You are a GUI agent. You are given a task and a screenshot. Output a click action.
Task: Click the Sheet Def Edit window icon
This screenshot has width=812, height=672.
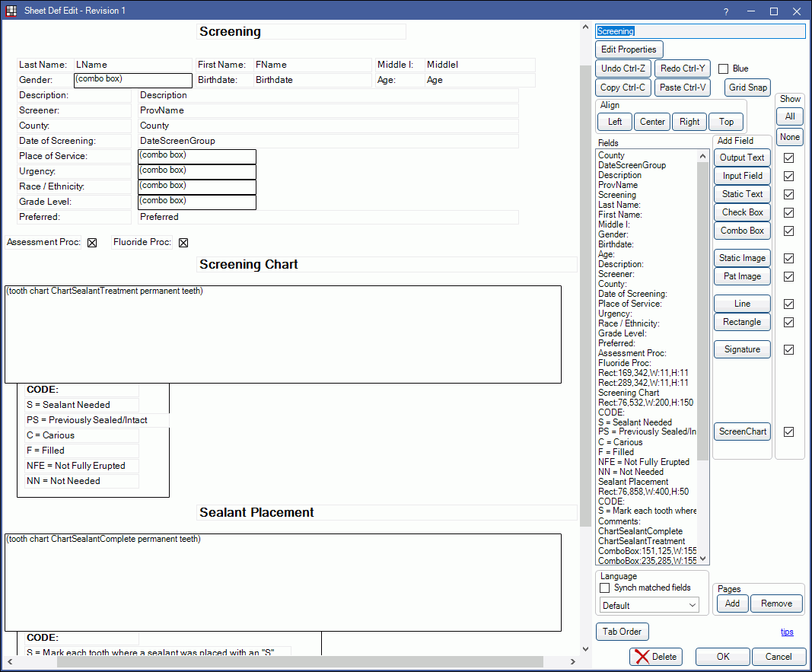11,11
